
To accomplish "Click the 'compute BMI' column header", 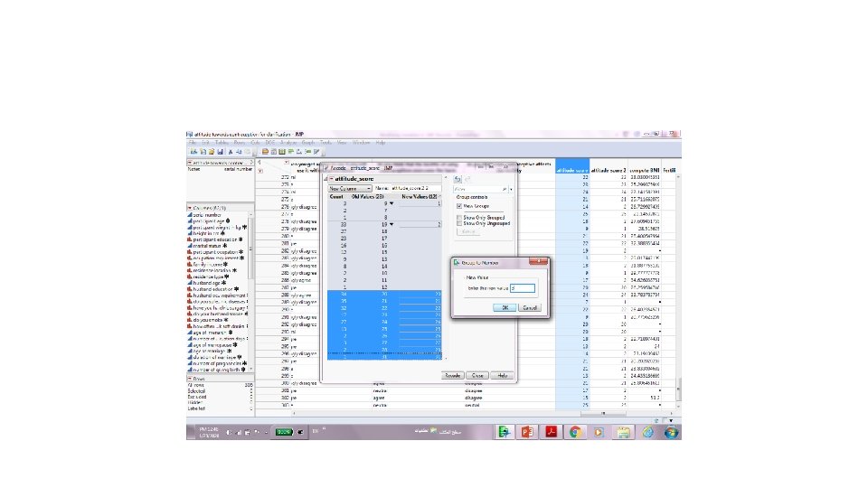I will click(645, 170).
